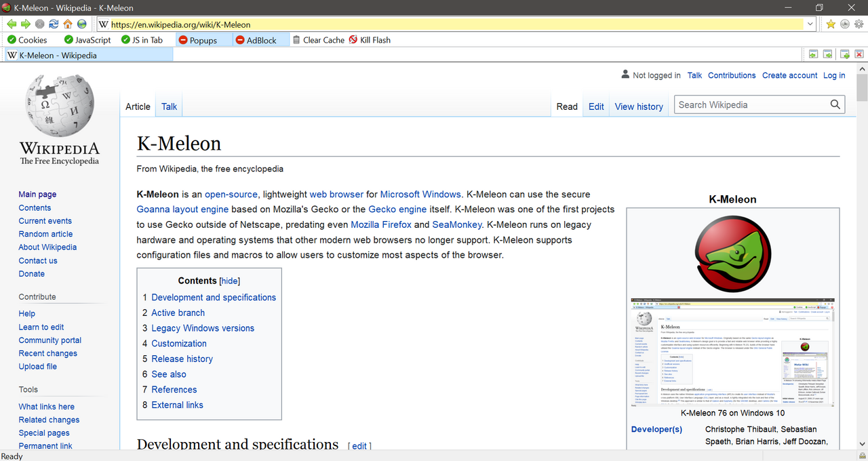Viewport: 868px width, 461px height.
Task: Click the vertical scrollbar thumb
Action: pos(862,87)
